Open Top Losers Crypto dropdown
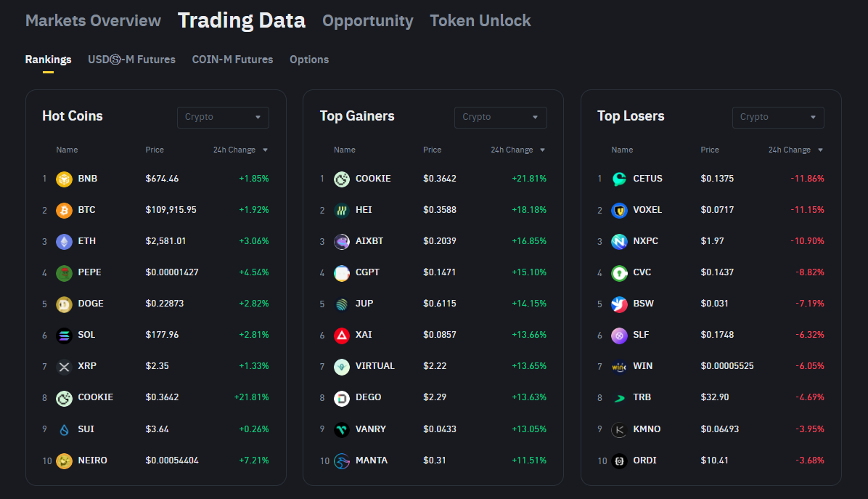Image resolution: width=868 pixels, height=499 pixels. [778, 117]
